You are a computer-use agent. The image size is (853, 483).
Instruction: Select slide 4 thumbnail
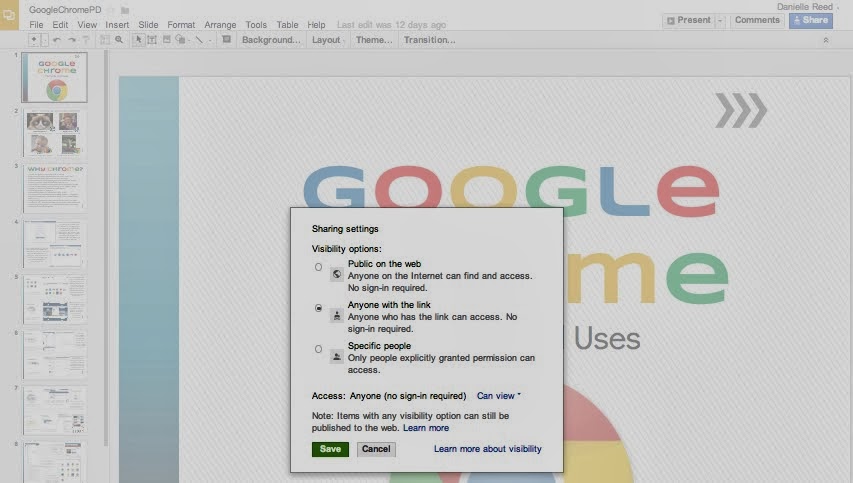(54, 244)
